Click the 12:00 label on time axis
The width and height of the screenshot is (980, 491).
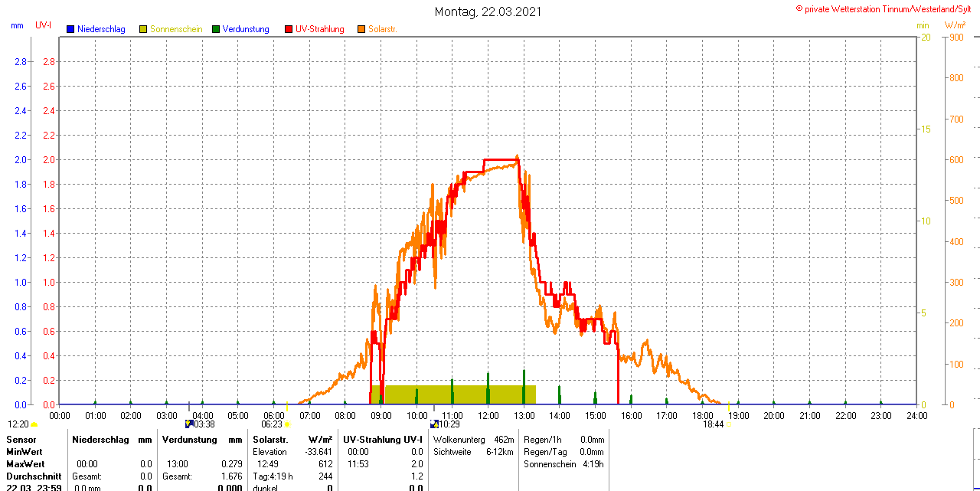click(x=488, y=415)
